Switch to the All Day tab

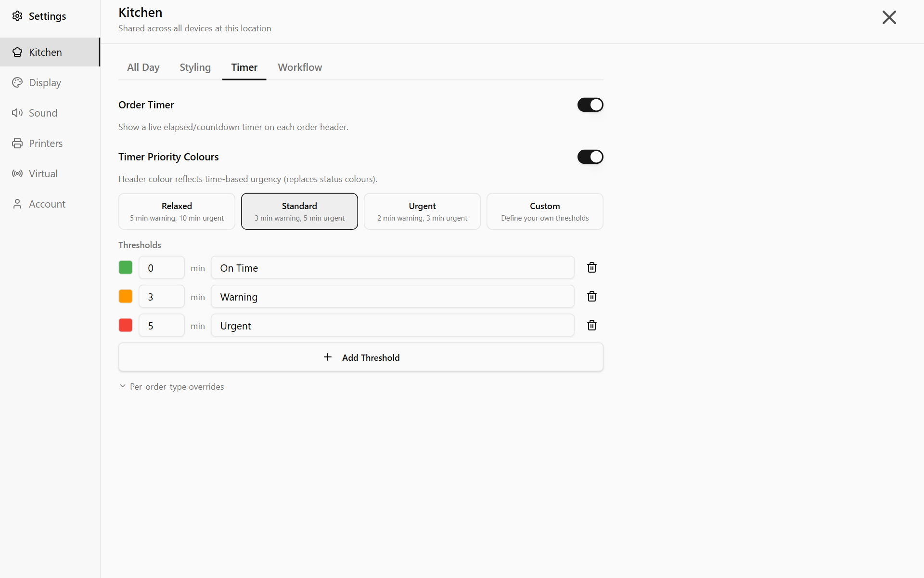tap(143, 67)
